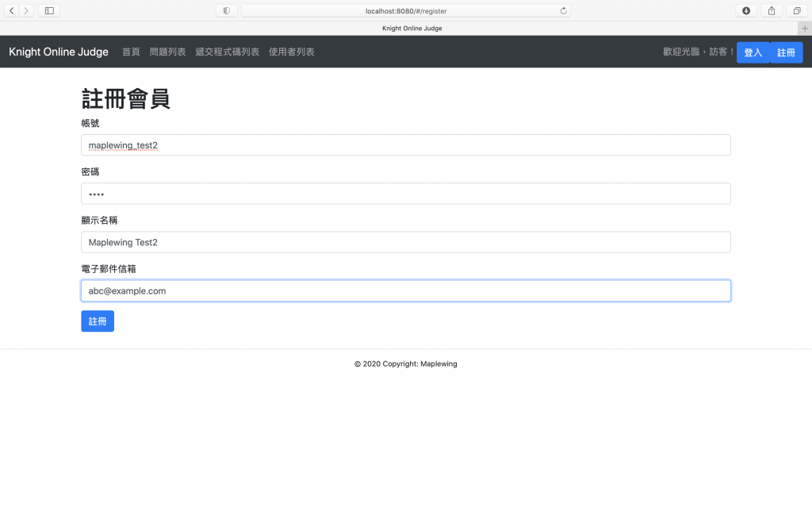Open 問題列表 in the navbar
This screenshot has height=508, width=812.
click(x=168, y=52)
